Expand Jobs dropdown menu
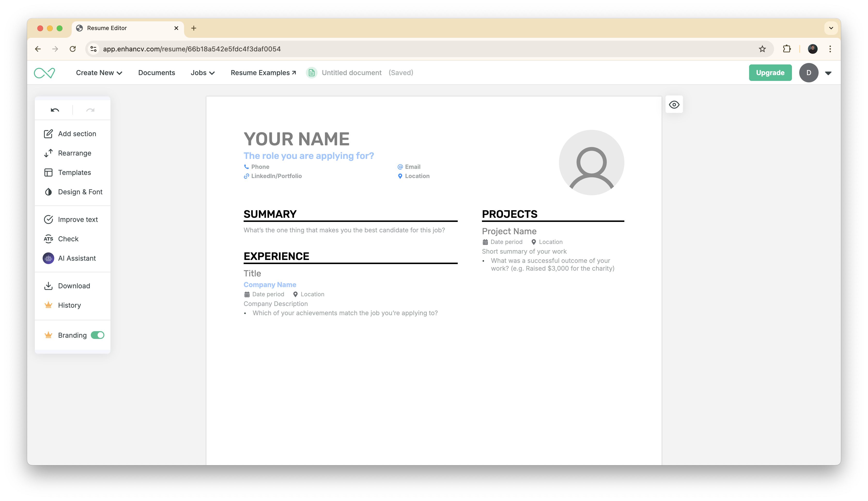Image resolution: width=868 pixels, height=501 pixels. pyautogui.click(x=202, y=73)
